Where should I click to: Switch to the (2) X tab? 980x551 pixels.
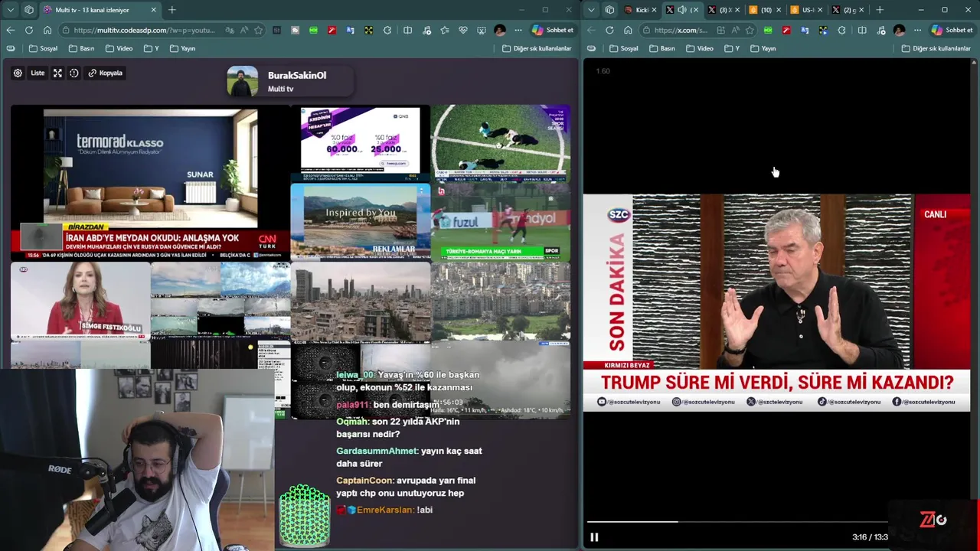(848, 10)
